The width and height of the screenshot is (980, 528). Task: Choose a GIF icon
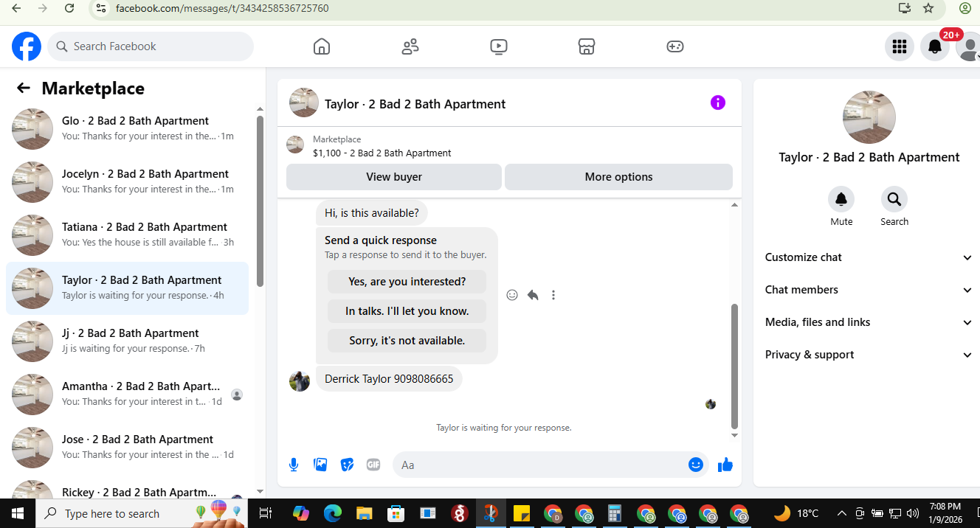pyautogui.click(x=373, y=465)
